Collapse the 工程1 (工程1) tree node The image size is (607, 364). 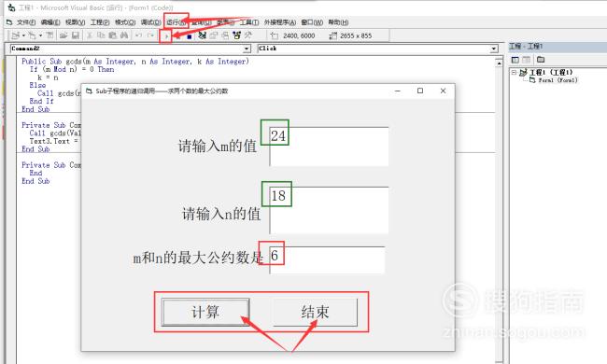tap(514, 73)
